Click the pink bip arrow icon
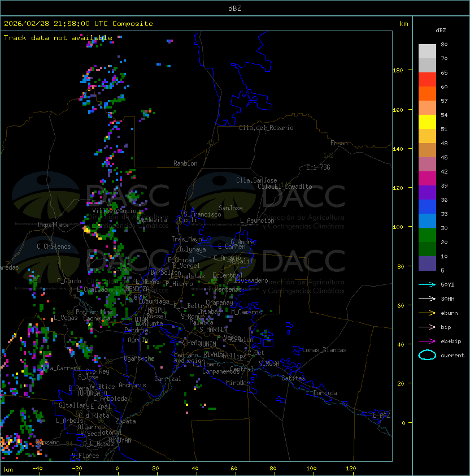This screenshot has height=476, width=470. (x=427, y=327)
